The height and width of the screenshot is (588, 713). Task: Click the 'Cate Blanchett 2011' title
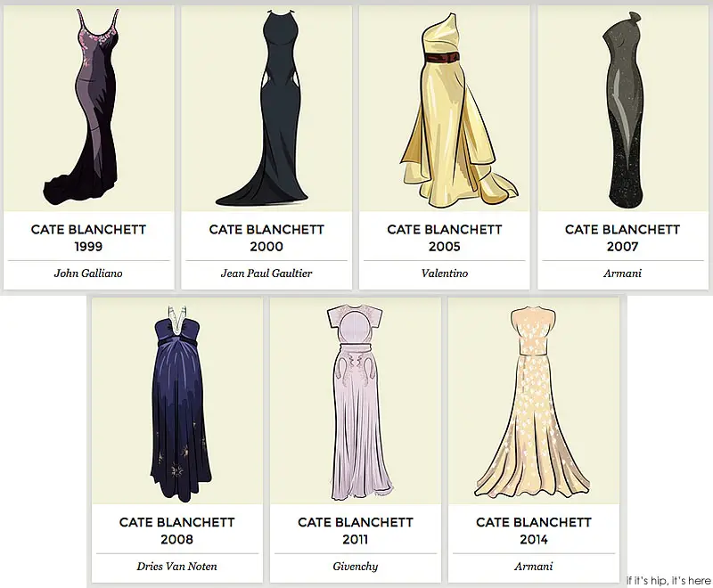[x=355, y=531]
